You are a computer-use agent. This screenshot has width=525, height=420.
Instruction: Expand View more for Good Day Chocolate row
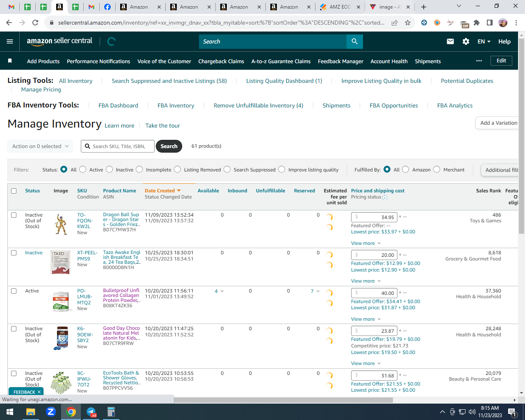(x=366, y=363)
